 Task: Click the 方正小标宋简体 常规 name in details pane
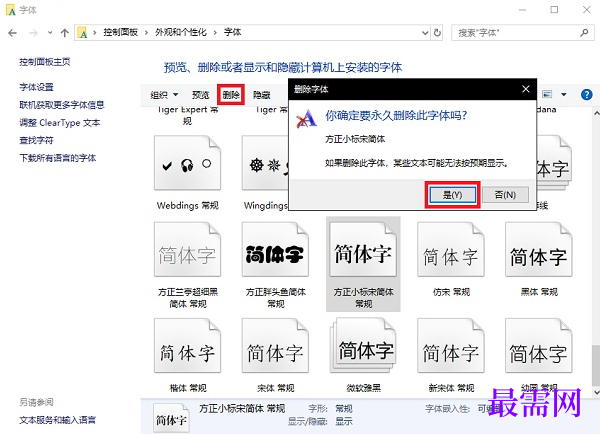point(242,408)
